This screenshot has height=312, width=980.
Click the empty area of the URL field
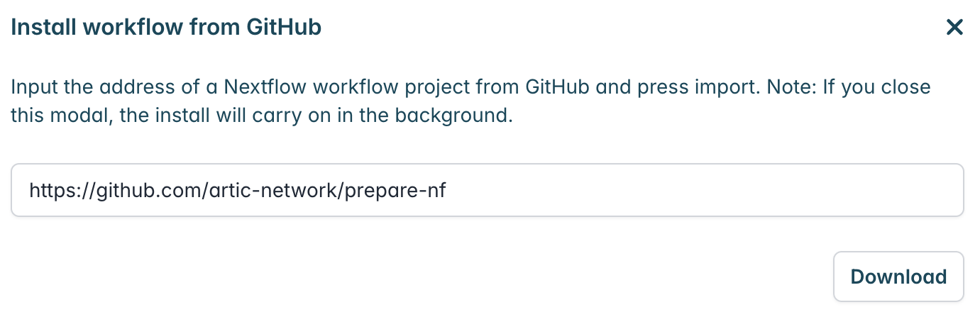coord(703,190)
